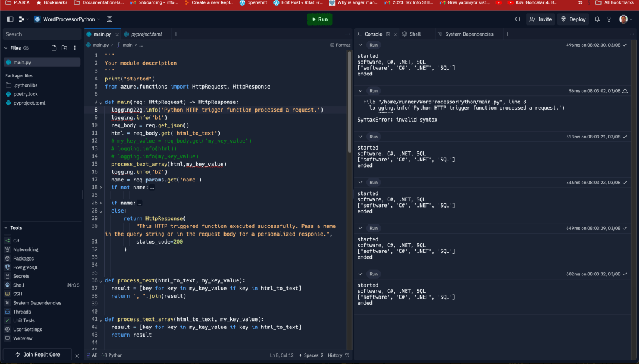
Task: Change the Spaces: 2 indentation setting
Action: [x=311, y=355]
